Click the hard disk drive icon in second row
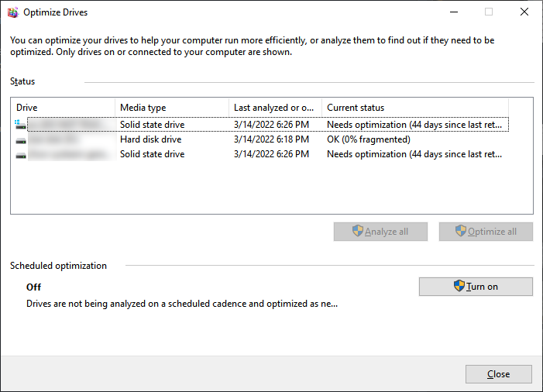 [x=20, y=139]
